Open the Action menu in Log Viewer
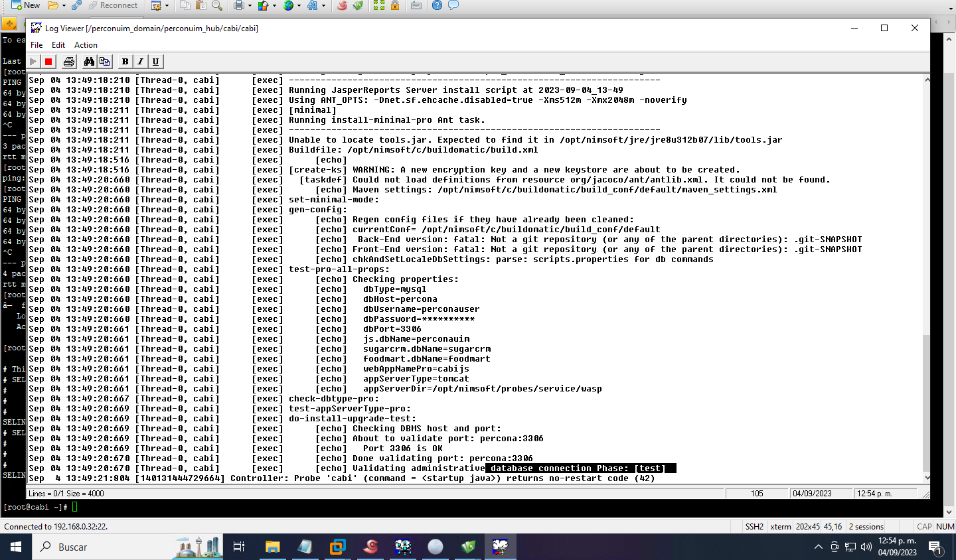The height and width of the screenshot is (560, 956). pyautogui.click(x=86, y=44)
